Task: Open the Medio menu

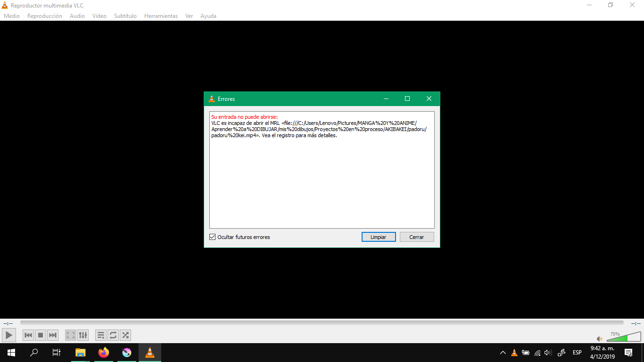Action: [x=12, y=16]
